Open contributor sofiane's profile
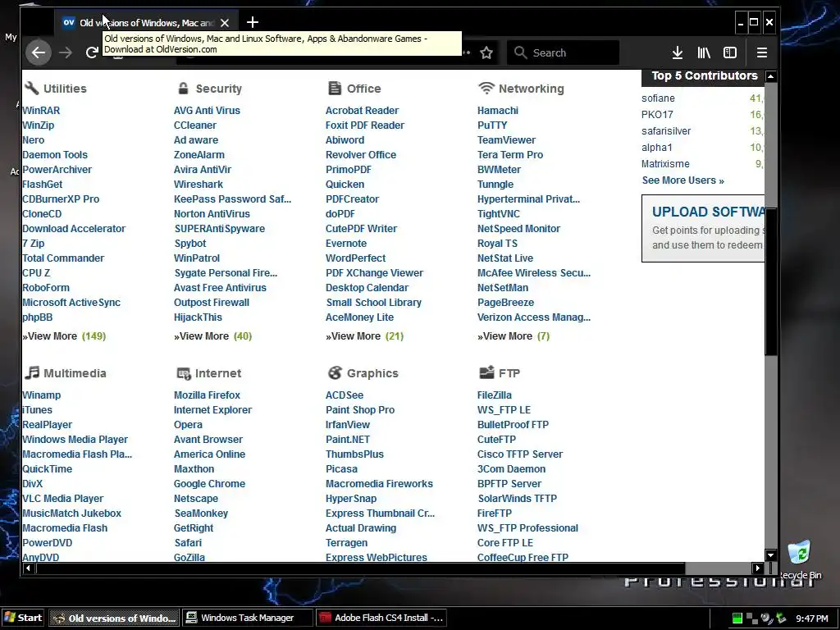The height and width of the screenshot is (630, 840). tap(659, 98)
